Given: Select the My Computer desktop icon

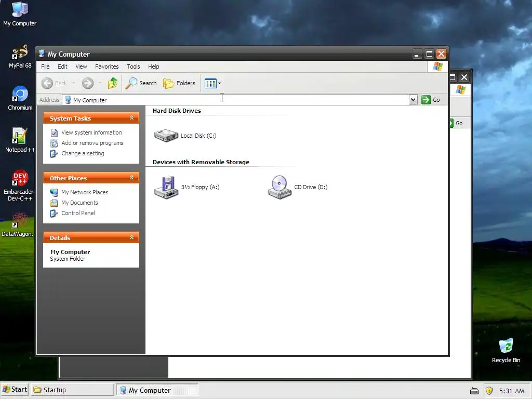Looking at the screenshot, I should pos(20,14).
